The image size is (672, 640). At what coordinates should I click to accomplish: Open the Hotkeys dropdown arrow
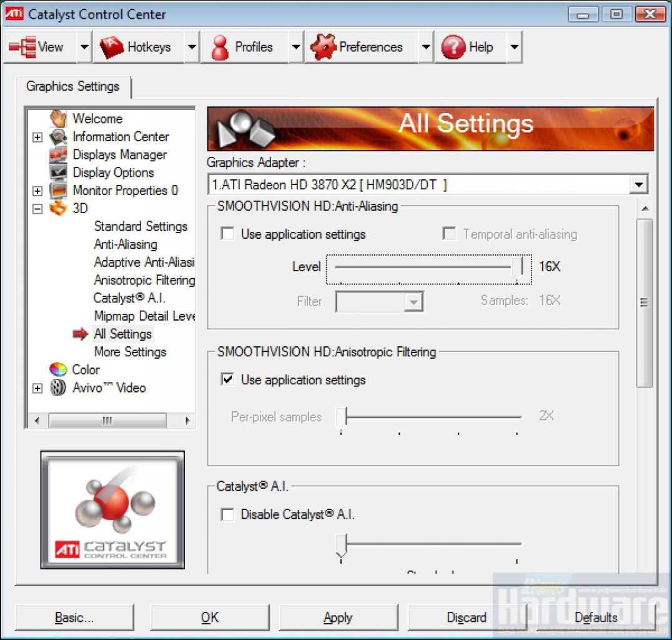(192, 47)
